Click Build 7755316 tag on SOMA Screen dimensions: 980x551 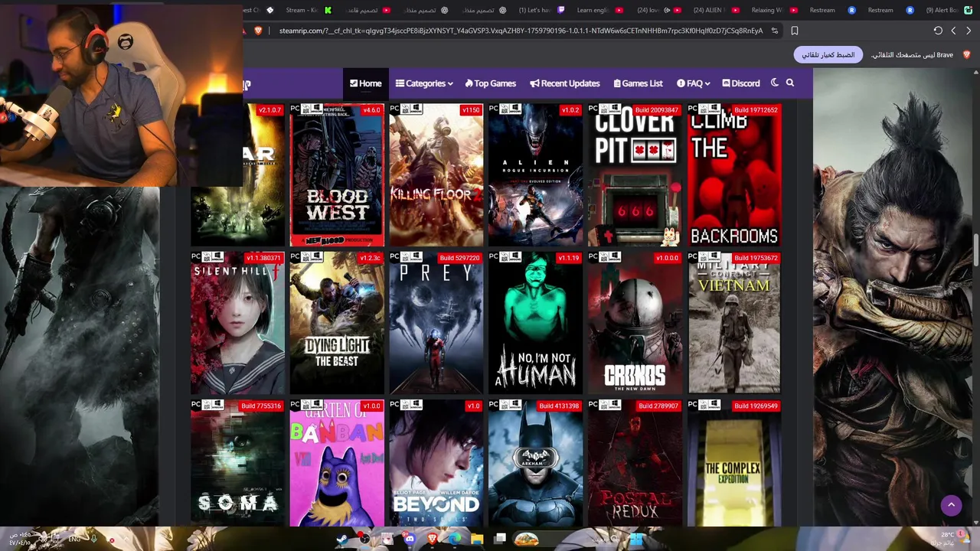[260, 406]
